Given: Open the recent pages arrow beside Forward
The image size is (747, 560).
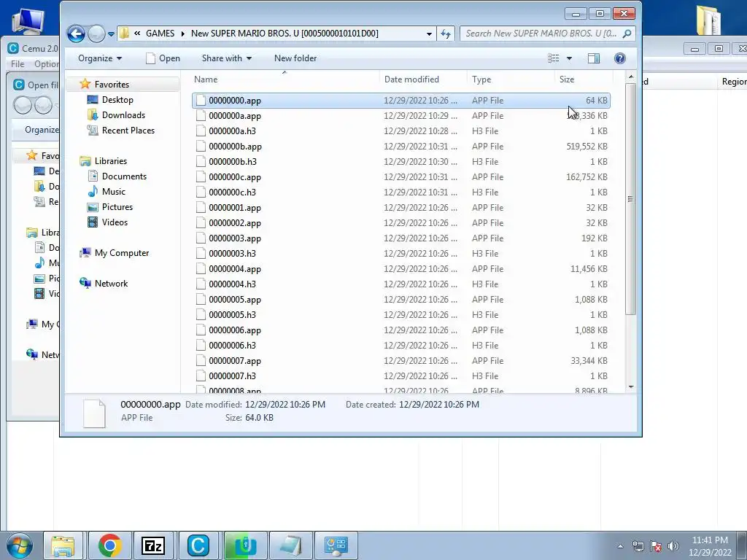Looking at the screenshot, I should coord(111,34).
